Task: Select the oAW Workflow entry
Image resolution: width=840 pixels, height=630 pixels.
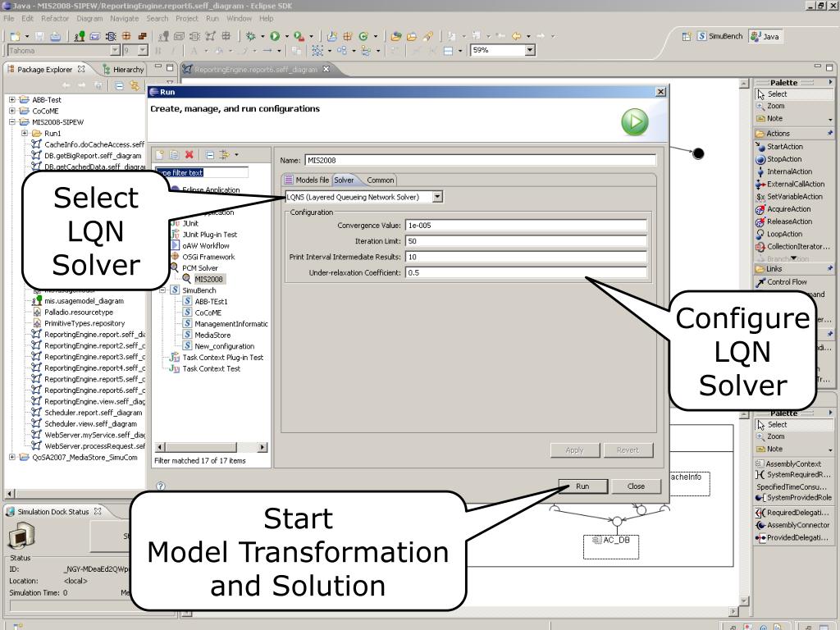Action: [206, 246]
